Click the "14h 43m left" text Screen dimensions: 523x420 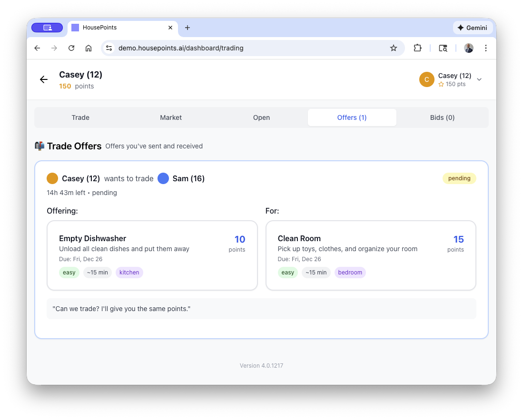[66, 193]
